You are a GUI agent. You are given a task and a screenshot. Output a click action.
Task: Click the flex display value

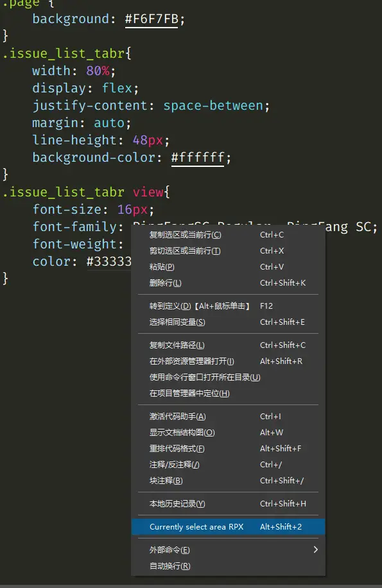(x=117, y=88)
